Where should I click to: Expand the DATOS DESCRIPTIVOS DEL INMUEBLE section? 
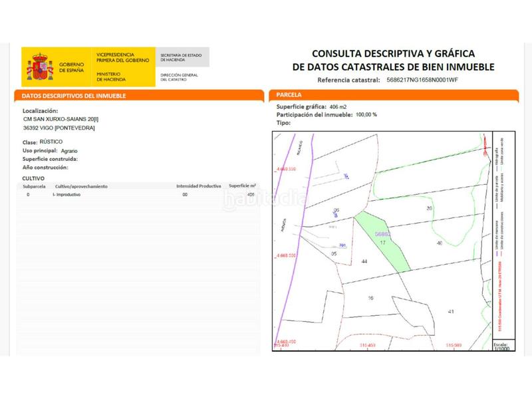coord(74,95)
